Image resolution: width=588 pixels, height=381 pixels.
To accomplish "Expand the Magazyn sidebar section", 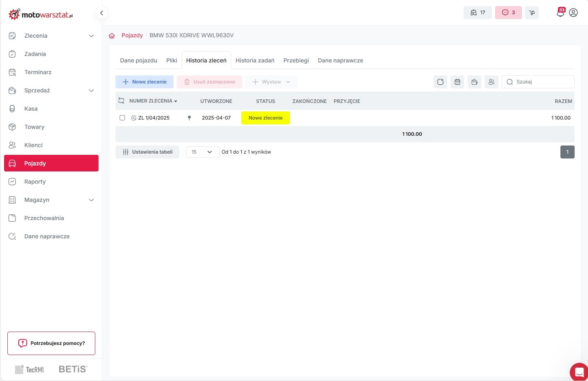I will click(x=91, y=200).
